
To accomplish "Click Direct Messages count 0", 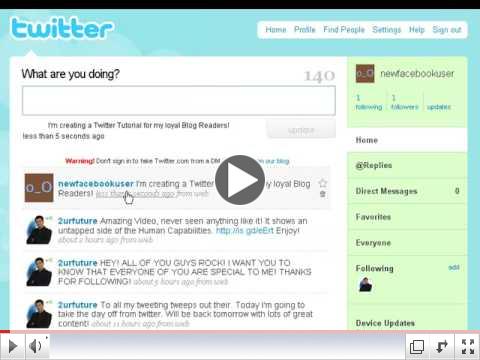I will pyautogui.click(x=457, y=191).
